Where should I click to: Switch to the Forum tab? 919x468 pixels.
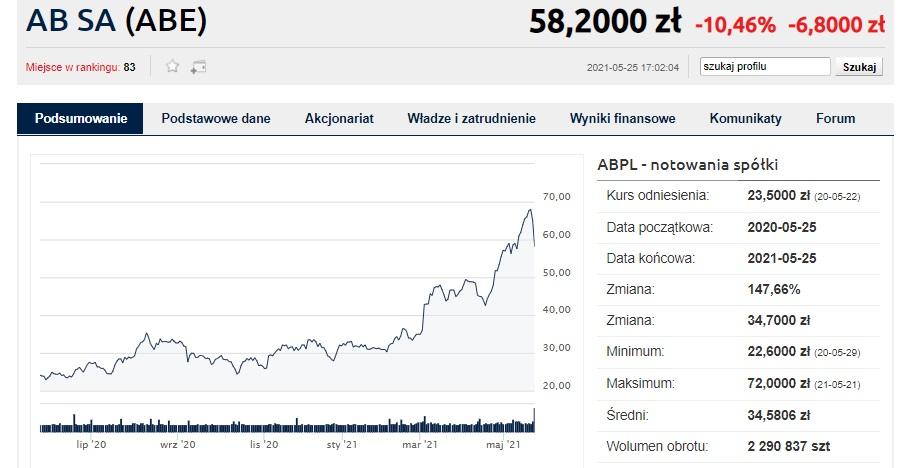(x=835, y=118)
